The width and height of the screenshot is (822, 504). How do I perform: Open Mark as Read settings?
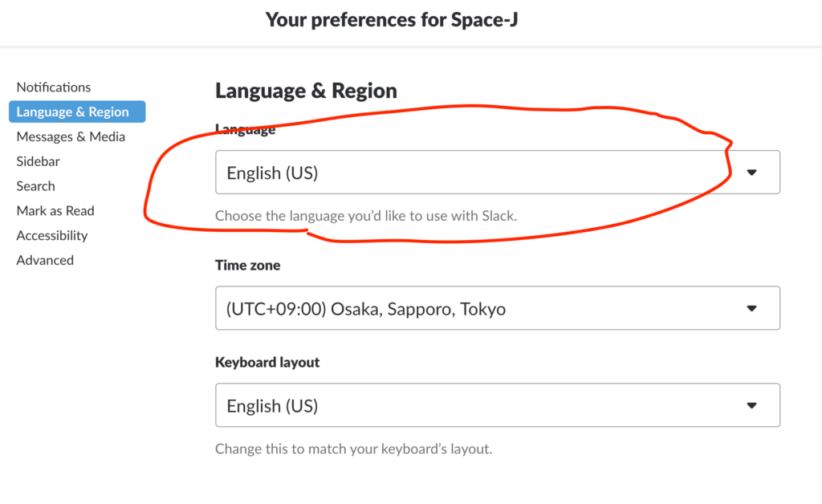click(55, 210)
